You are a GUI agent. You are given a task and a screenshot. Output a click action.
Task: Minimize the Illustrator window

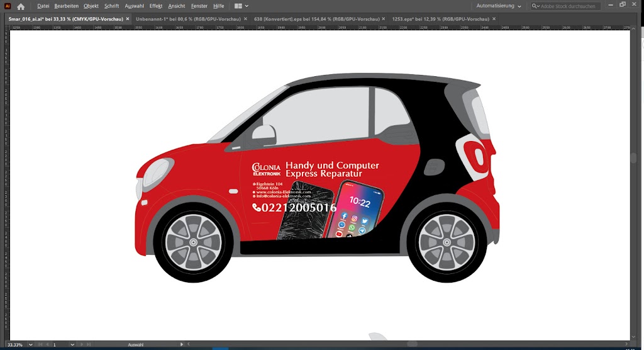[x=611, y=5]
